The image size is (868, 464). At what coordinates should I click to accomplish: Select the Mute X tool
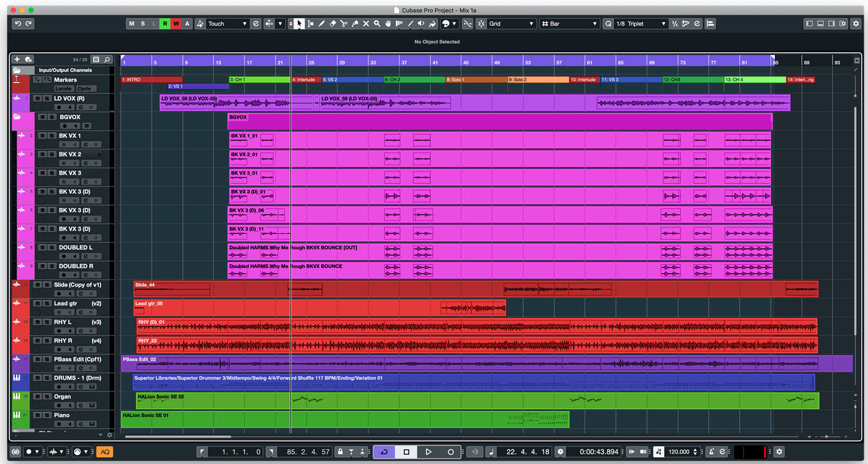click(366, 24)
